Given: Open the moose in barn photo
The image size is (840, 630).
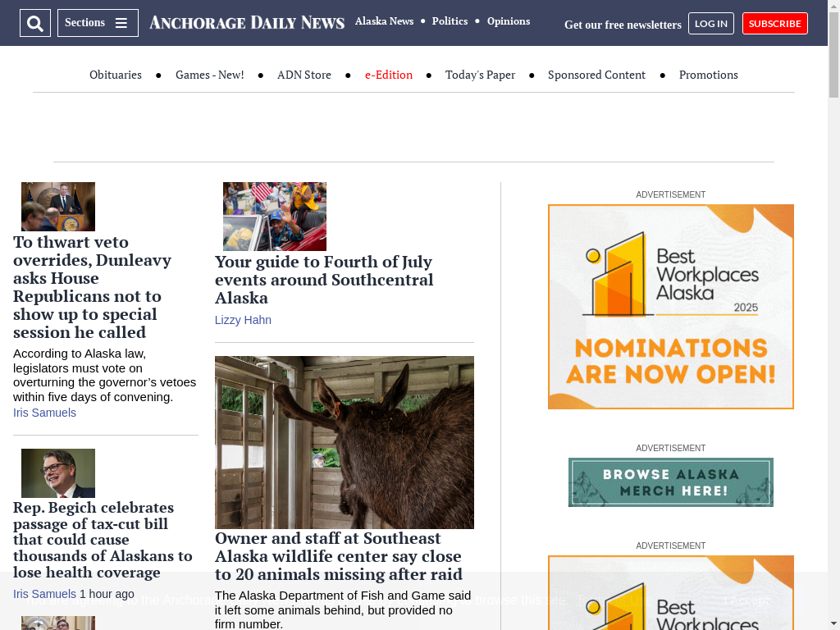Looking at the screenshot, I should 345,442.
